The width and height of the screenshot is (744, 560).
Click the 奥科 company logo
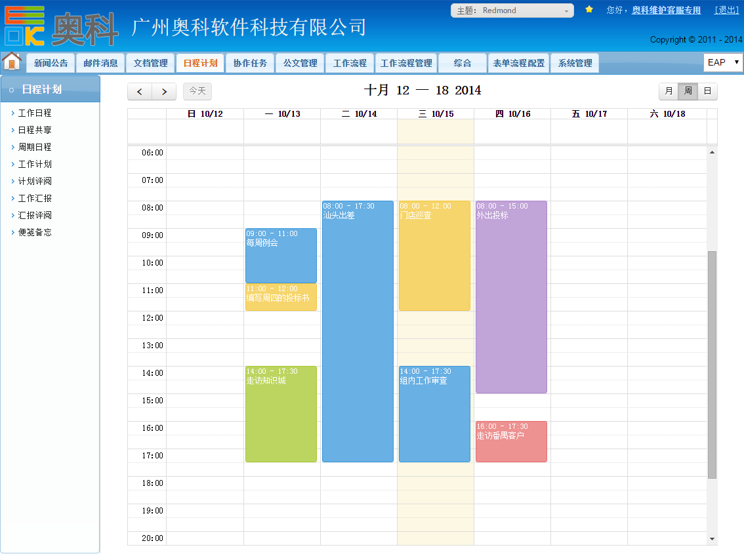click(60, 26)
